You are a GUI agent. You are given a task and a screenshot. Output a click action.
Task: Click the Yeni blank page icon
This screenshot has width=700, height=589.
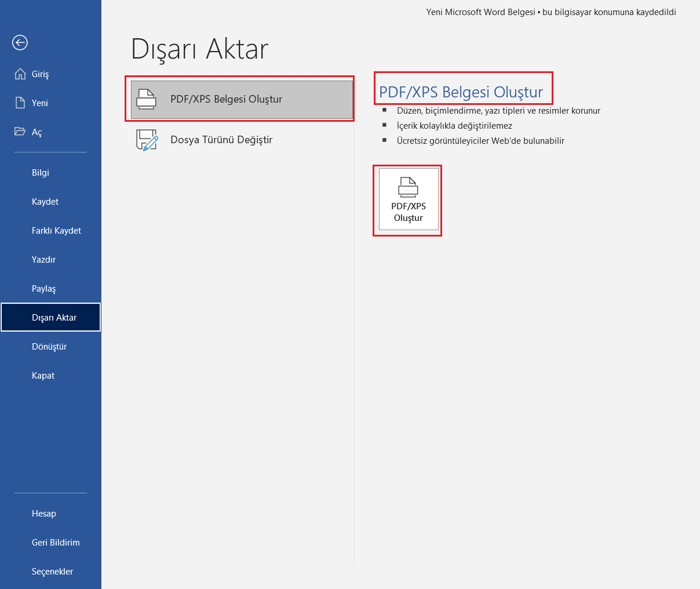(20, 103)
